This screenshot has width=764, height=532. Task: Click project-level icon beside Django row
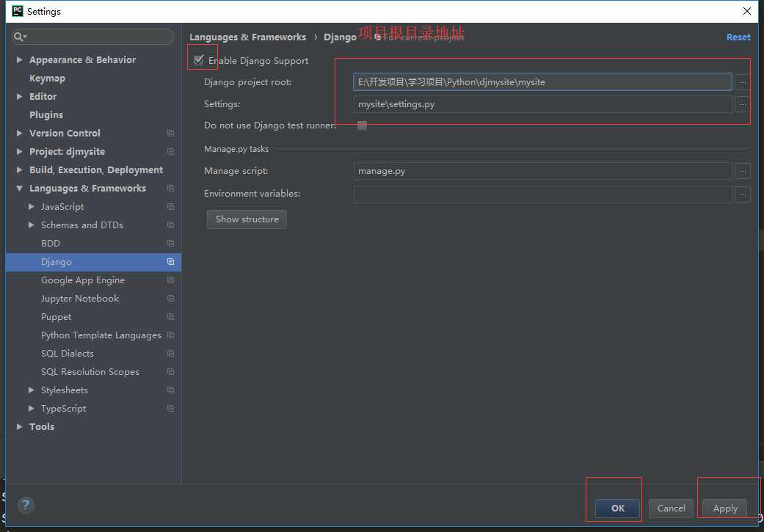click(x=170, y=262)
